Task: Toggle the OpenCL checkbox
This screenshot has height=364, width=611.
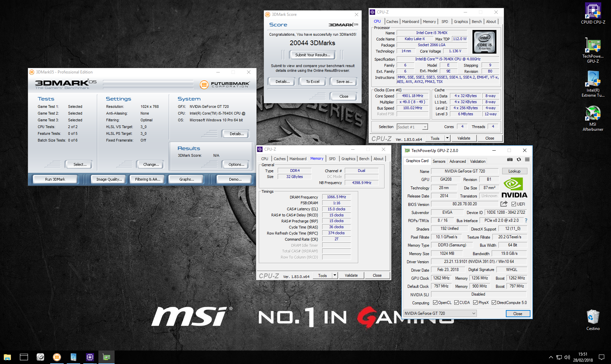Action: (x=435, y=302)
